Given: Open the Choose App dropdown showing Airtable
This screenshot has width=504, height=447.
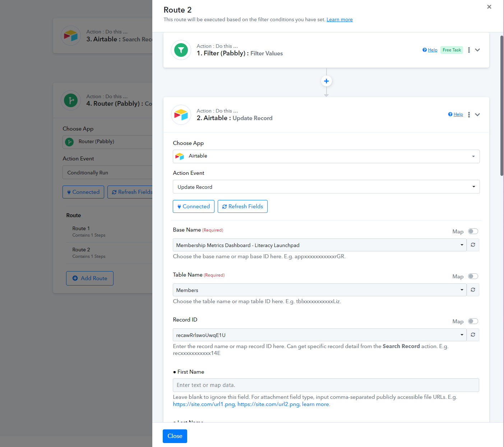Looking at the screenshot, I should click(x=326, y=156).
